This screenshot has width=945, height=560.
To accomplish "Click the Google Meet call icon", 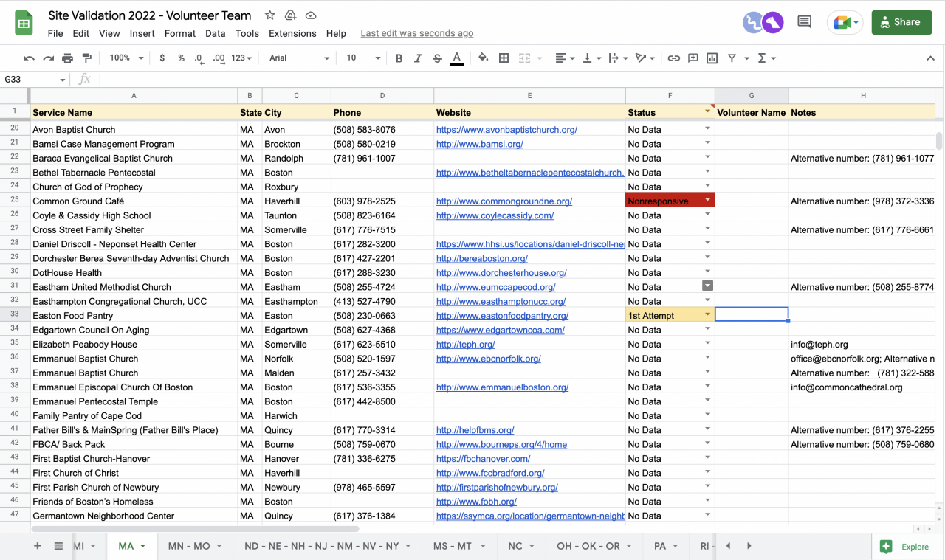I will 845,22.
